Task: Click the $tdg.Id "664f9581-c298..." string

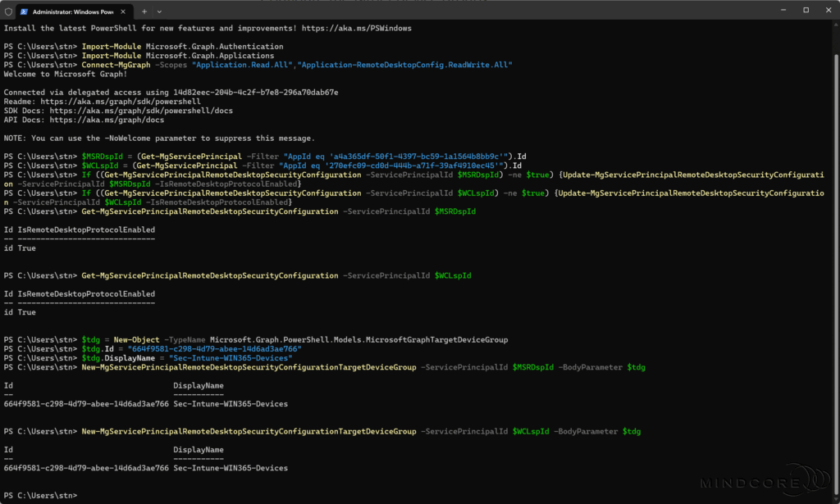Action: click(214, 349)
